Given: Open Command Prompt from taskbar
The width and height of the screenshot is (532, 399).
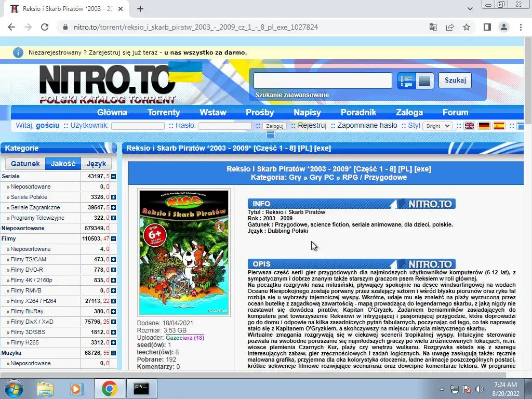Looking at the screenshot, I should (x=141, y=389).
